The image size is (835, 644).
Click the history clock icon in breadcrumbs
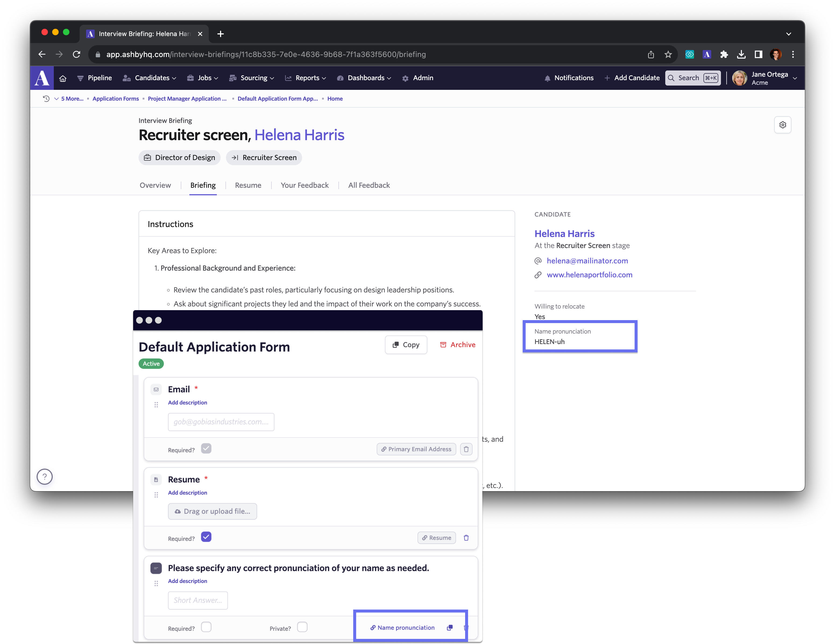(46, 99)
